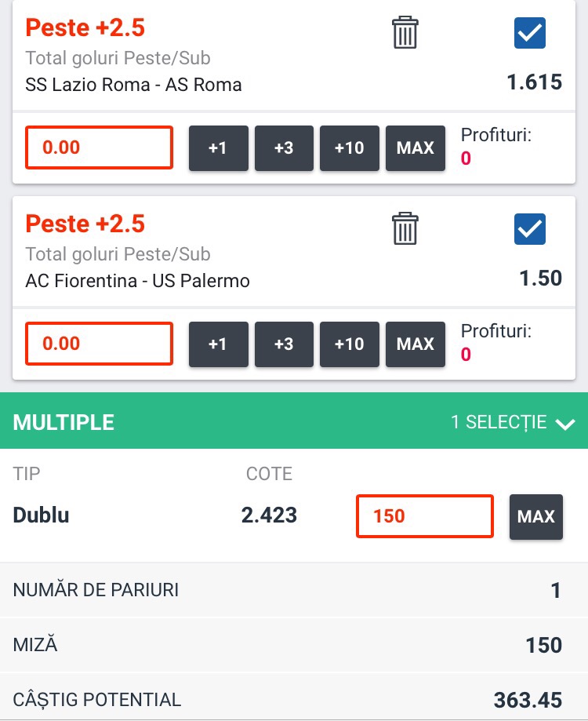
Task: Add +3 to the Lazio - Roma stake
Action: (284, 148)
